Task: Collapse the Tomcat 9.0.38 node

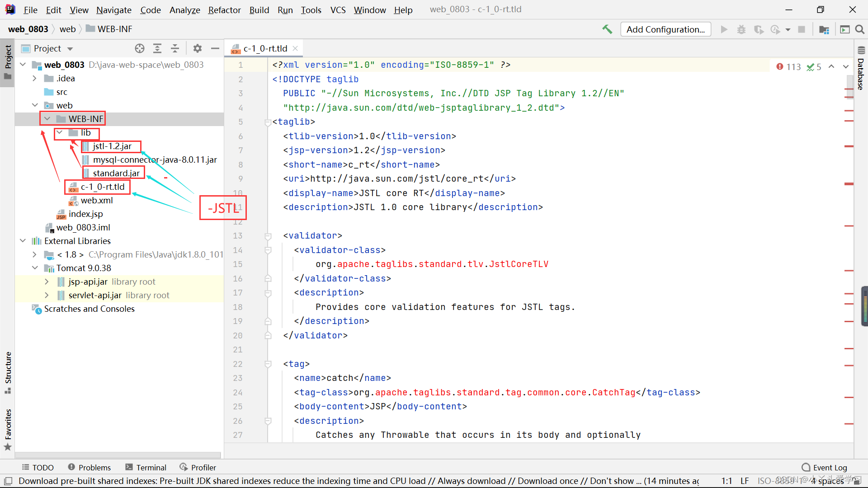Action: click(x=35, y=268)
